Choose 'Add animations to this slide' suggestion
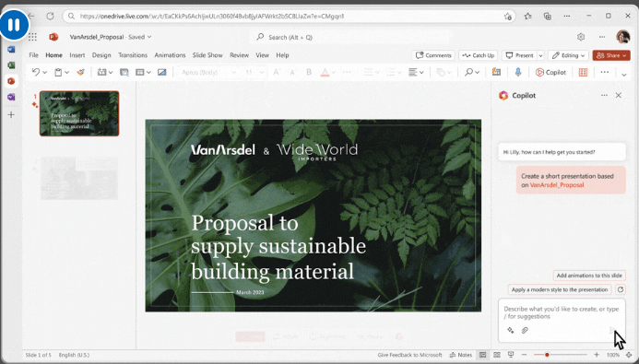Screen dimensions: 639x364 click(x=589, y=276)
